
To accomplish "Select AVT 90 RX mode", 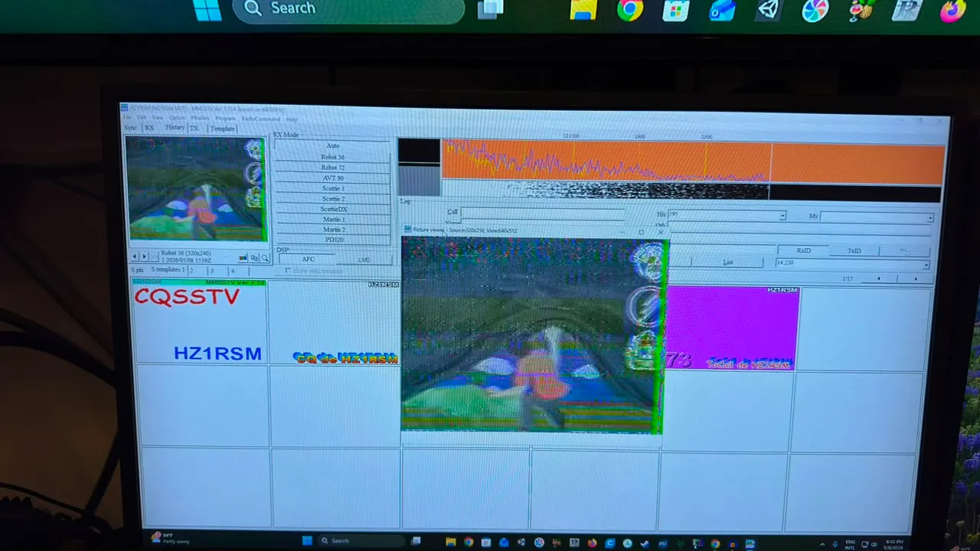I will (x=332, y=178).
